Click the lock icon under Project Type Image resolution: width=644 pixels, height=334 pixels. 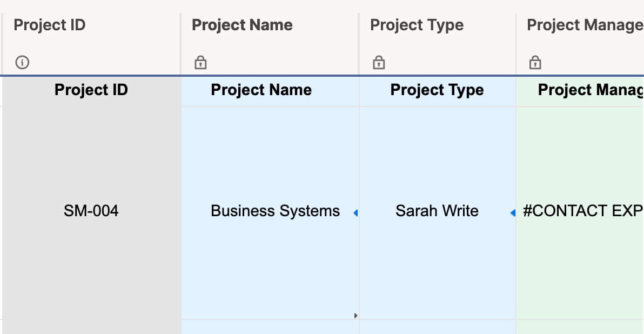(378, 62)
